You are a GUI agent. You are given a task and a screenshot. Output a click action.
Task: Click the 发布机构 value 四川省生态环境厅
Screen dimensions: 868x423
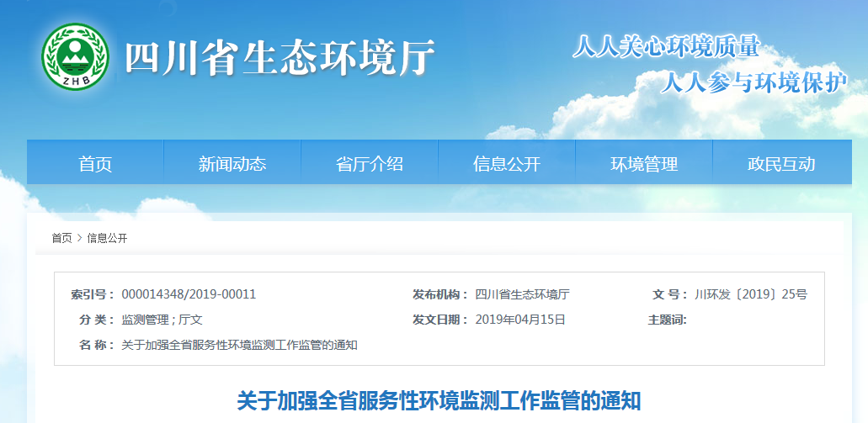[522, 295]
